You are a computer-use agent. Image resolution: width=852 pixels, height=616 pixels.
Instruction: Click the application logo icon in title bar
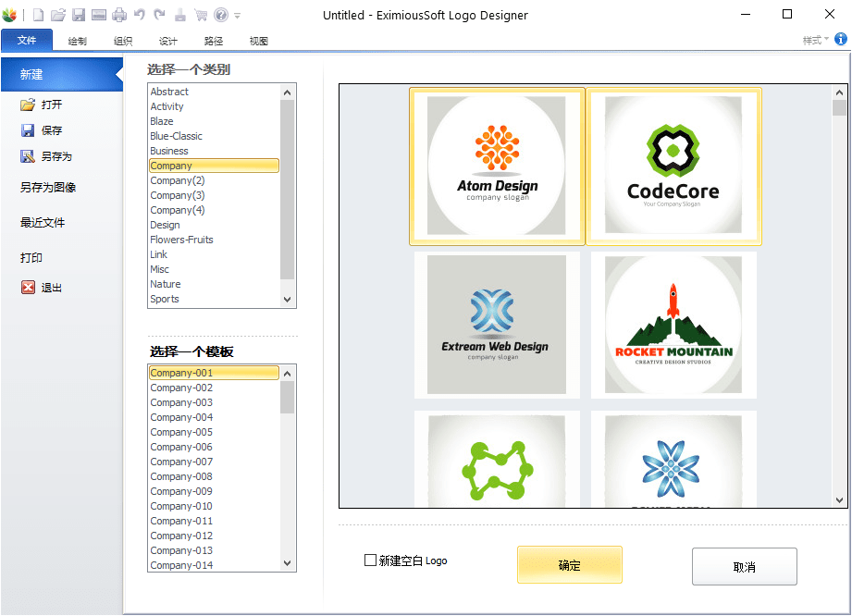click(9, 15)
